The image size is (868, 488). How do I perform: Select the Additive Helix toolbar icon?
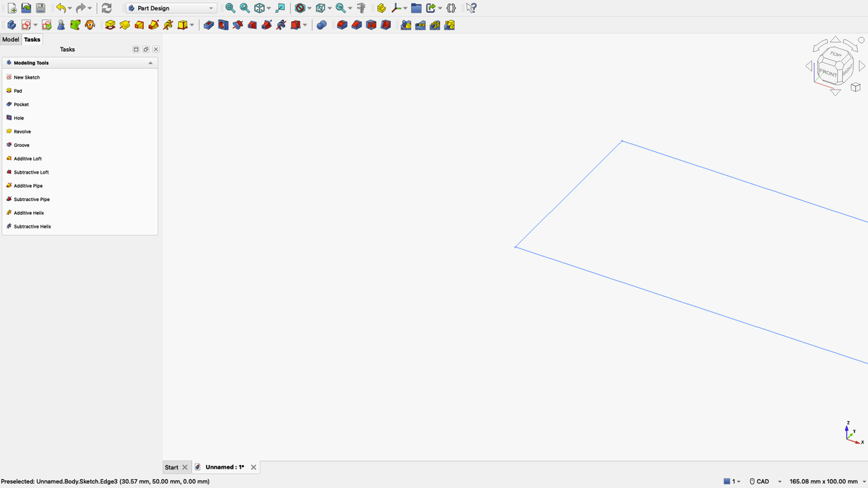pos(167,24)
